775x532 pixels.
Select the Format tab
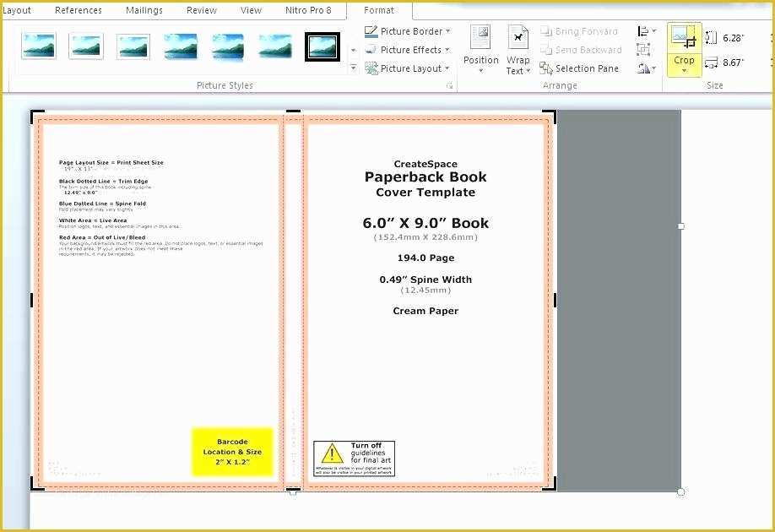[x=378, y=10]
